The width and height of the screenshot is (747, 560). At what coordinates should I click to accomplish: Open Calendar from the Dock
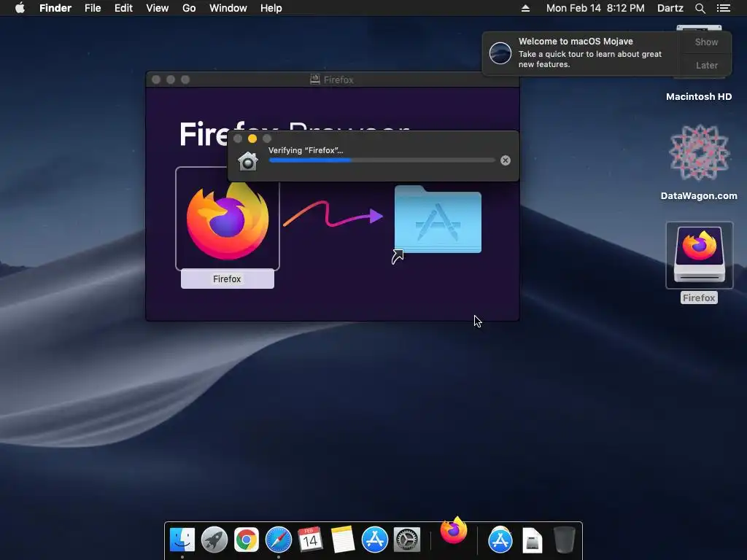pos(310,540)
